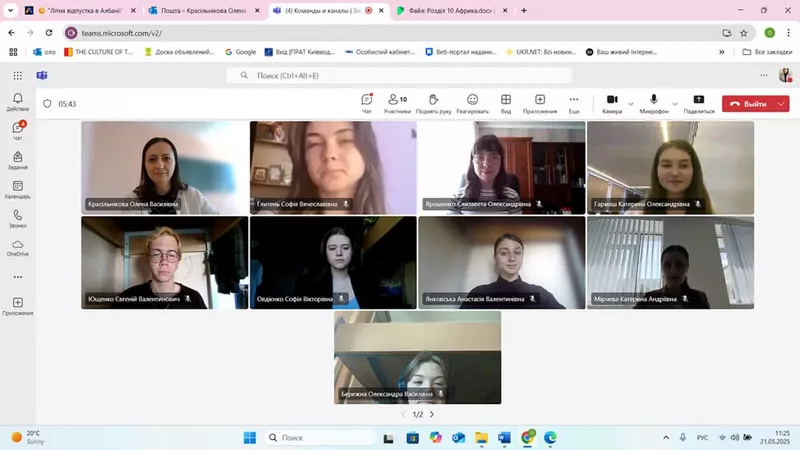
Task: Open user profile avatar in Teams
Action: tap(785, 76)
